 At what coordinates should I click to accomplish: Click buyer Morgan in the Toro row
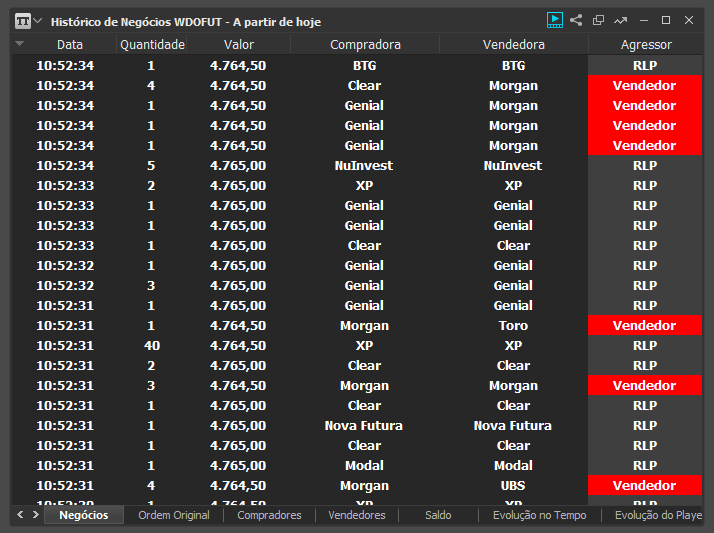[x=364, y=326]
